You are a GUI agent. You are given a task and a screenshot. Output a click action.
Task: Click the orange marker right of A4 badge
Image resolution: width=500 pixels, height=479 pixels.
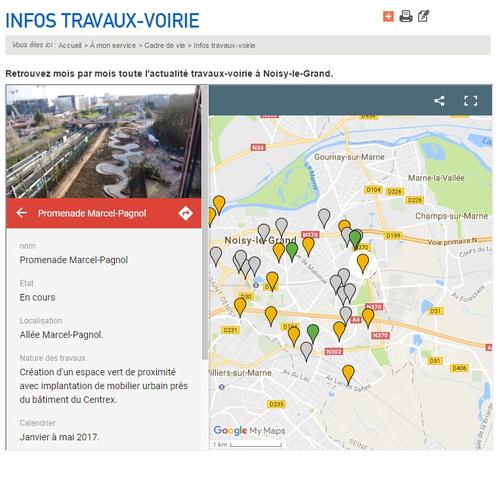click(368, 317)
